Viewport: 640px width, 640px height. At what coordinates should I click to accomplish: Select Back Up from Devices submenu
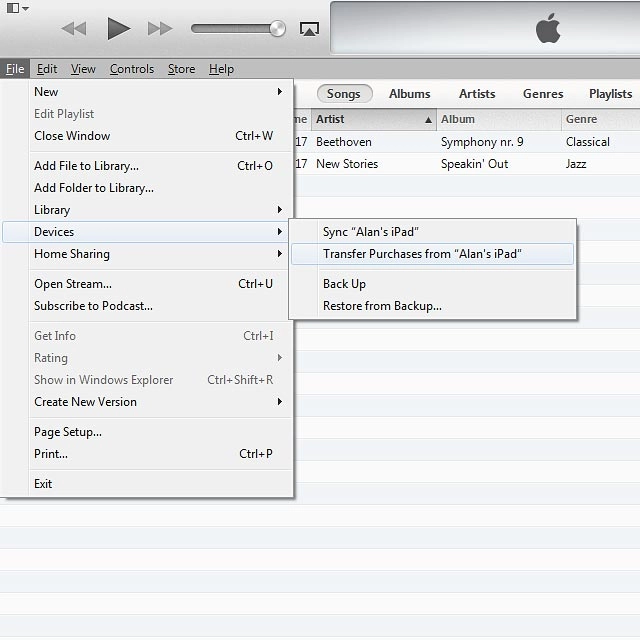344,284
